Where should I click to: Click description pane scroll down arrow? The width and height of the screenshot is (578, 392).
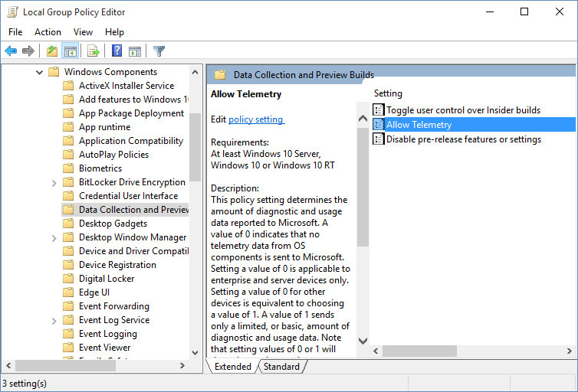(363, 341)
